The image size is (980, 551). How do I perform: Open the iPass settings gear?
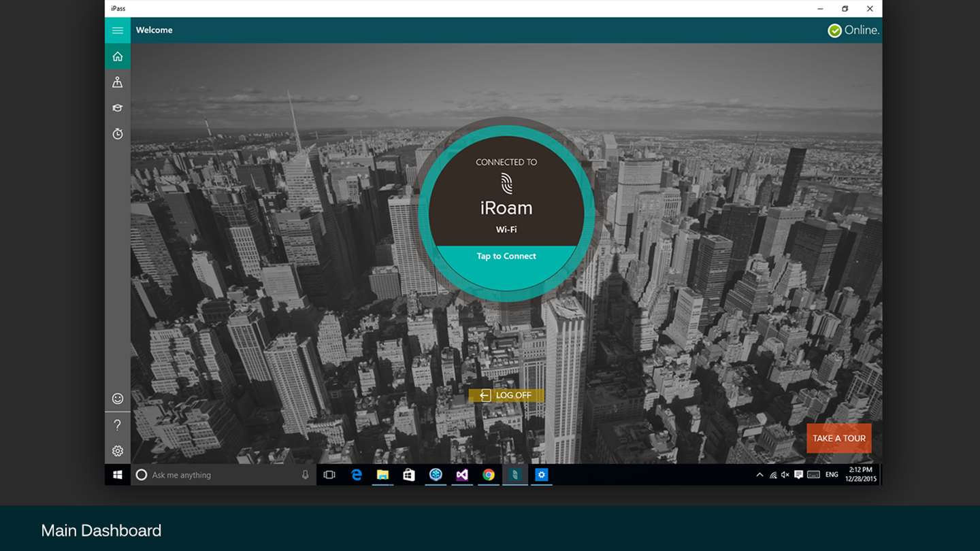(x=118, y=451)
